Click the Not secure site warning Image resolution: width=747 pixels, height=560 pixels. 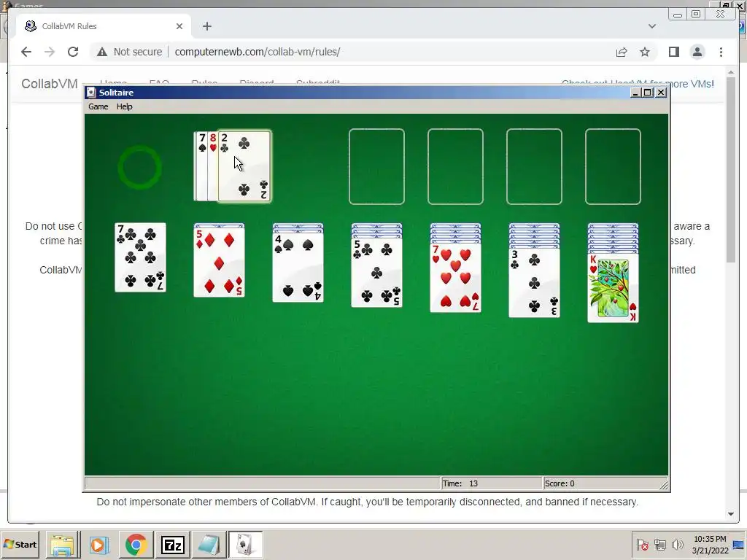coord(130,52)
